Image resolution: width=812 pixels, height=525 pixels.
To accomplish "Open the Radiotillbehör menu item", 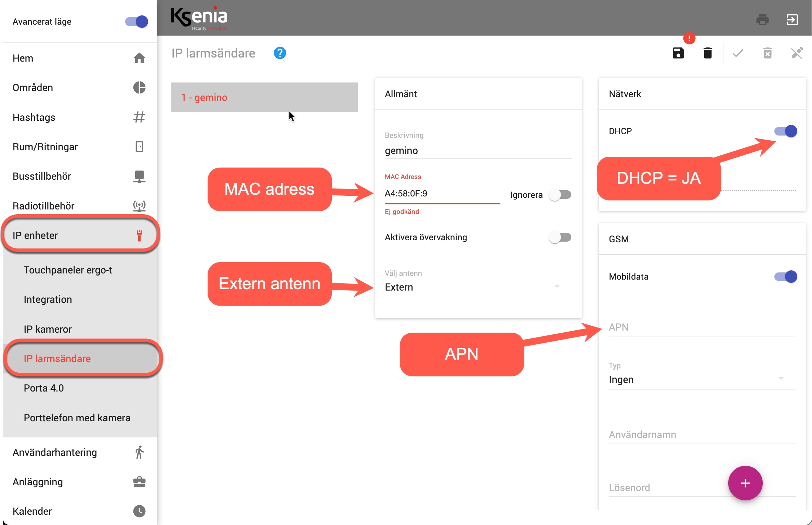I will (x=79, y=206).
